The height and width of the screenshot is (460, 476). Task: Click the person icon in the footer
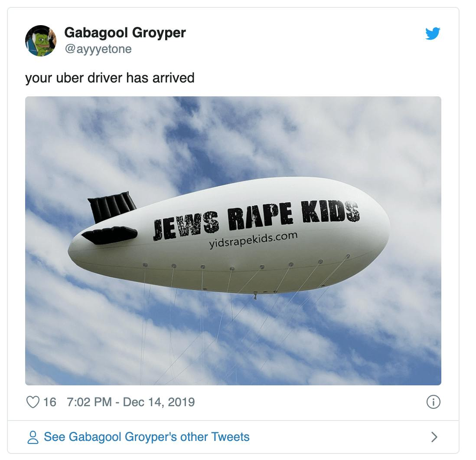click(33, 437)
